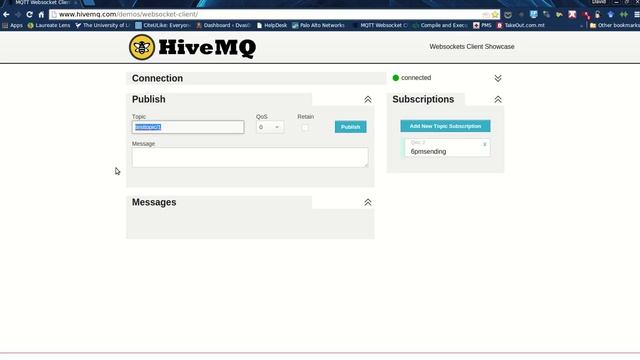Screen dimensions: 640x360
Task: Open the HelpDesk bookmark
Action: (x=272, y=25)
